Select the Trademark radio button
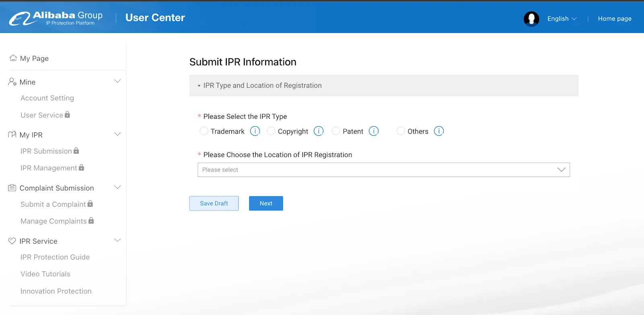Image resolution: width=644 pixels, height=315 pixels. tap(204, 131)
